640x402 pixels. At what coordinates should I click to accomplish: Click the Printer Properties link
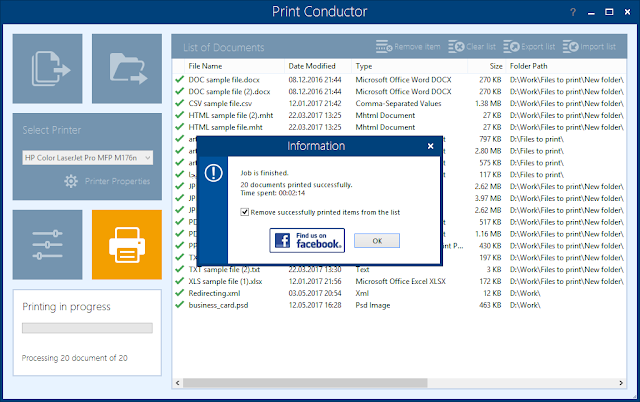(x=117, y=181)
